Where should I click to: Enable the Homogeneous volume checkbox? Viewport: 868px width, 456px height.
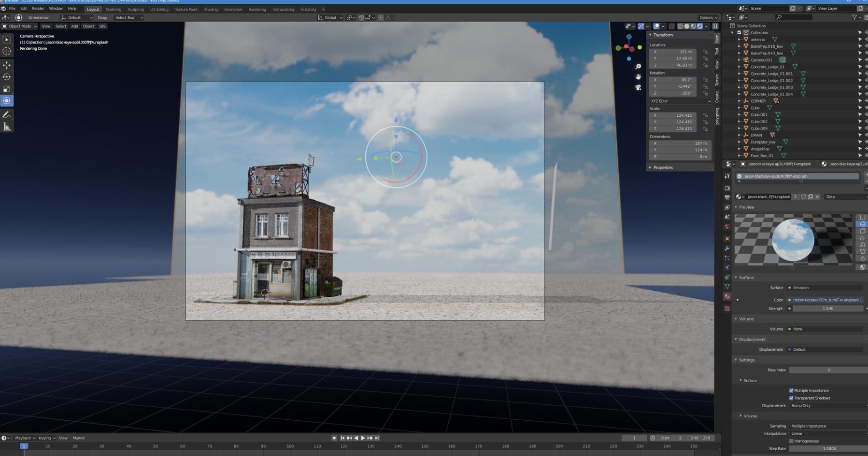(x=791, y=441)
